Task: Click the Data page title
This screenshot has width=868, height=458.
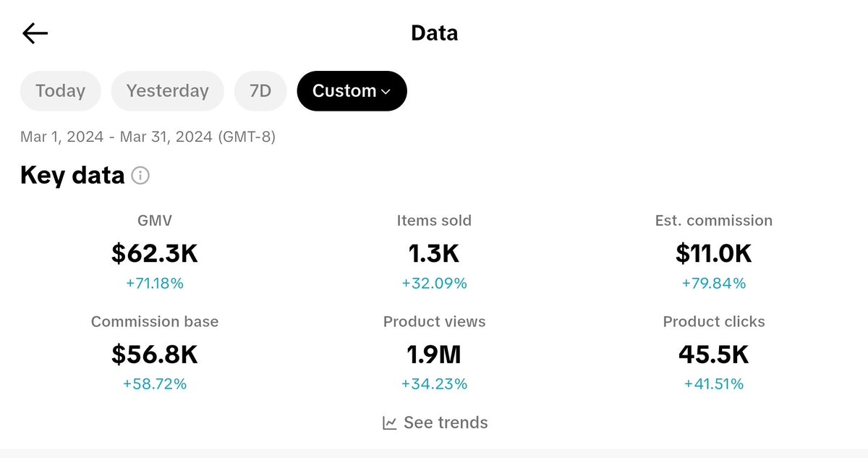Action: tap(434, 33)
